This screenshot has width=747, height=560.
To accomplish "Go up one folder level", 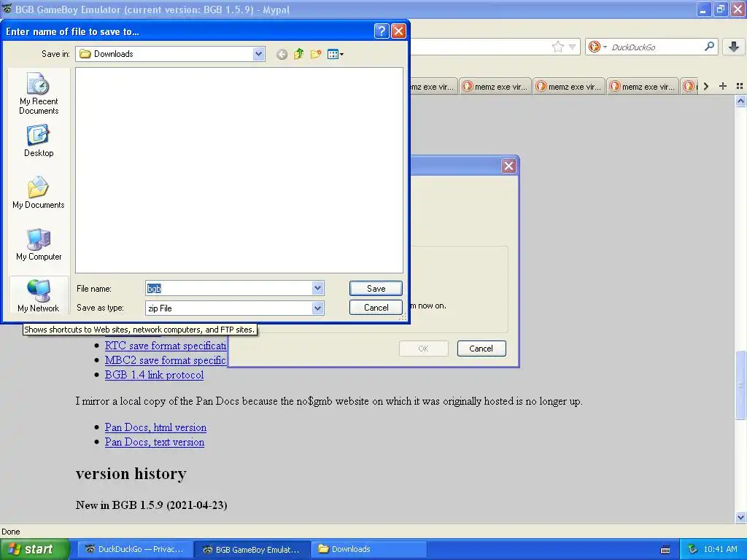I will click(298, 54).
